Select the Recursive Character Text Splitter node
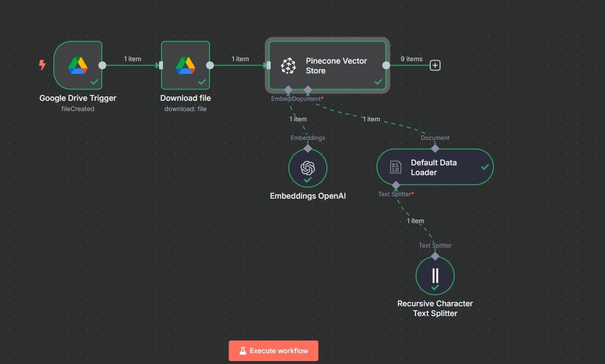The width and height of the screenshot is (605, 364). coord(435,275)
